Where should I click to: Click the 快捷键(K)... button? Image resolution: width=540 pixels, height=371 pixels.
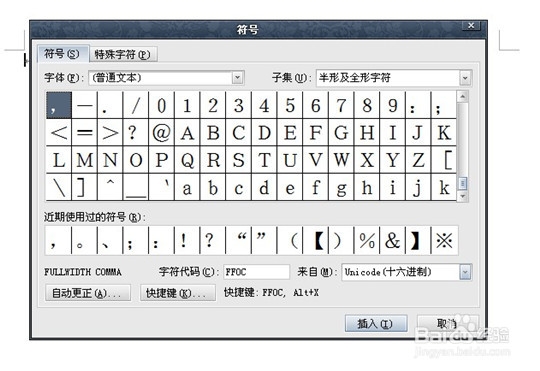point(178,293)
